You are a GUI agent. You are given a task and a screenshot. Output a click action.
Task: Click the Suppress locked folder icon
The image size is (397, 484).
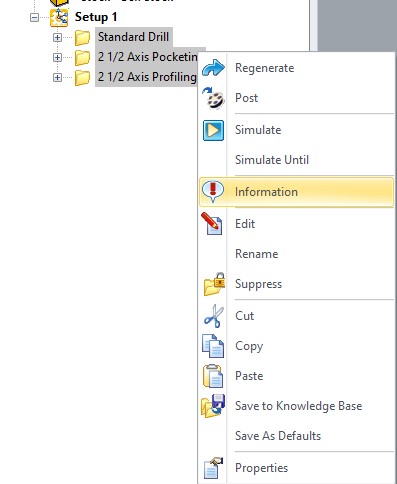click(214, 284)
